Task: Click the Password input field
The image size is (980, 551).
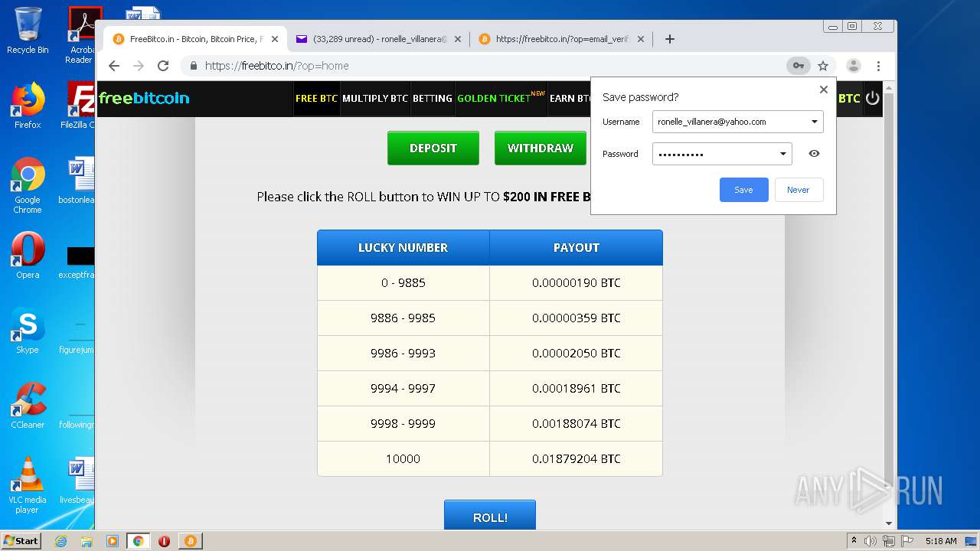Action: [x=721, y=154]
